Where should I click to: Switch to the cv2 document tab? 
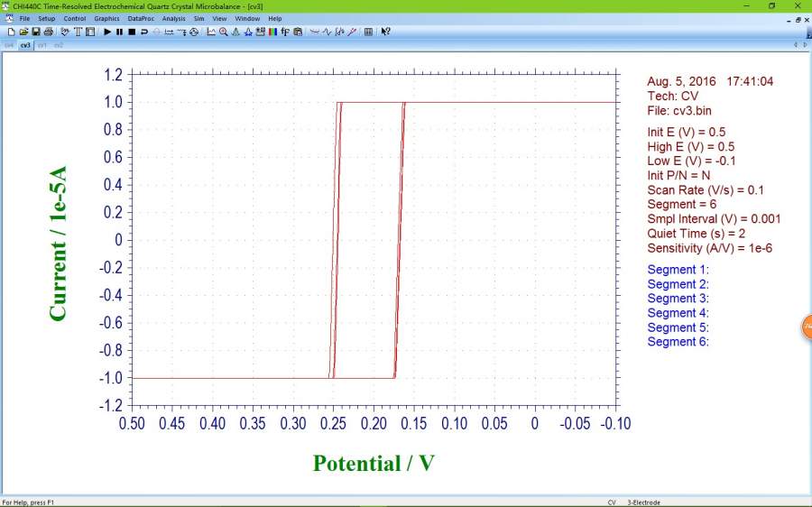59,46
